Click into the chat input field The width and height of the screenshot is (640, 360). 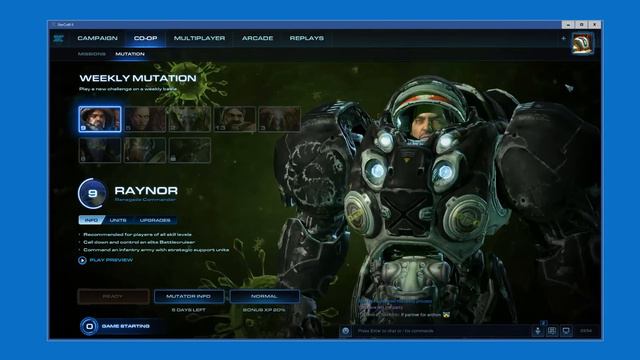[x=441, y=331]
